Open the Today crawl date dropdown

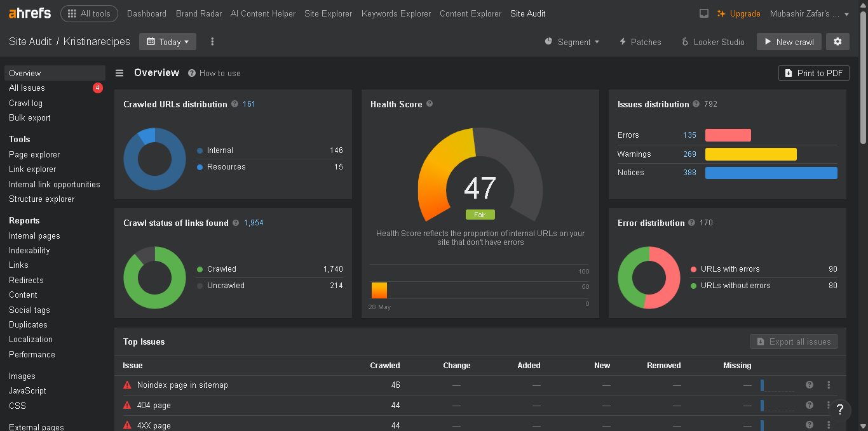[168, 42]
